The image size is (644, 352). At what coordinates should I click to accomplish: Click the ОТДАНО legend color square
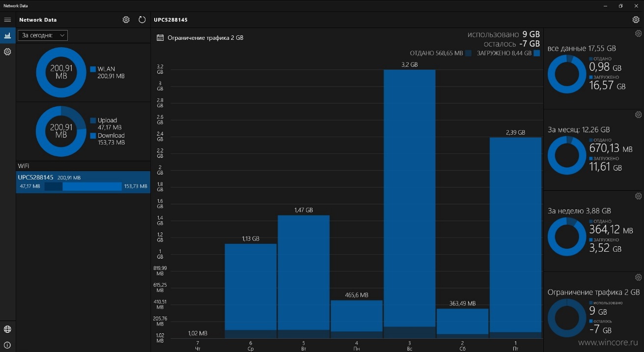469,53
